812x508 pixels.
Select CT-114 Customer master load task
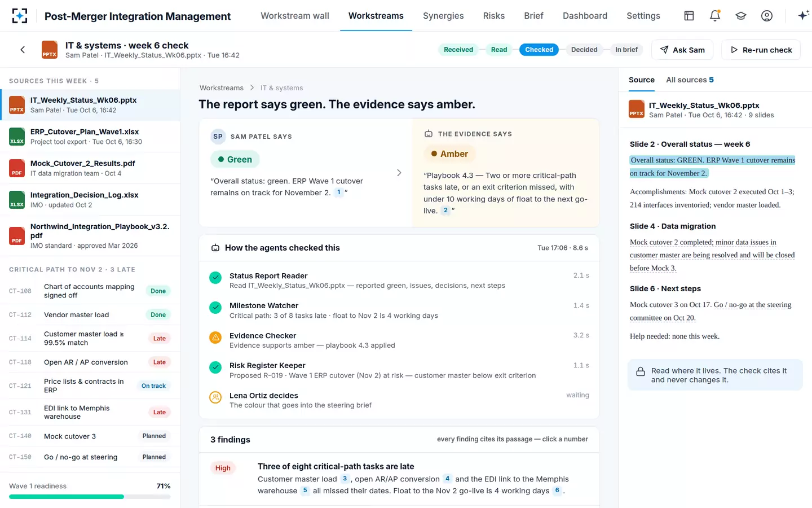[x=90, y=338]
